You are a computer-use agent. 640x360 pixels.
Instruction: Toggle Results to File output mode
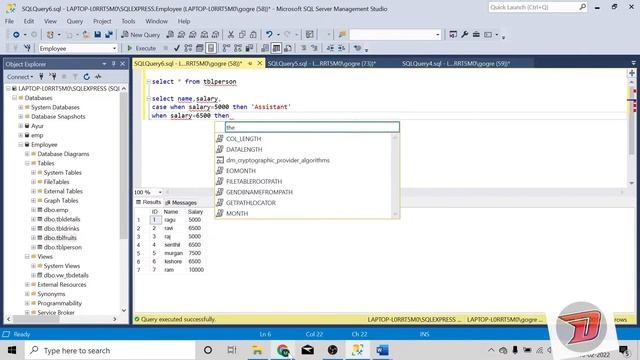288,48
